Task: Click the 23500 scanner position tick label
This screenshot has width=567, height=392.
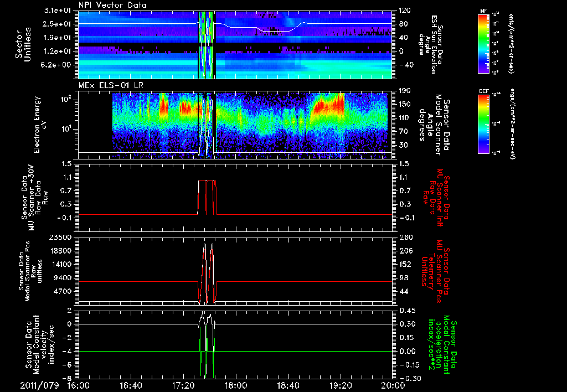Action: click(60, 237)
